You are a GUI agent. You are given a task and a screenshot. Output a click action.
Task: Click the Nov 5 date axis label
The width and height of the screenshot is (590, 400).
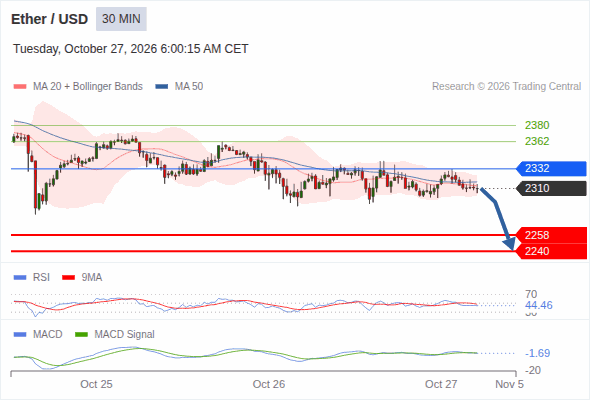coord(509,384)
